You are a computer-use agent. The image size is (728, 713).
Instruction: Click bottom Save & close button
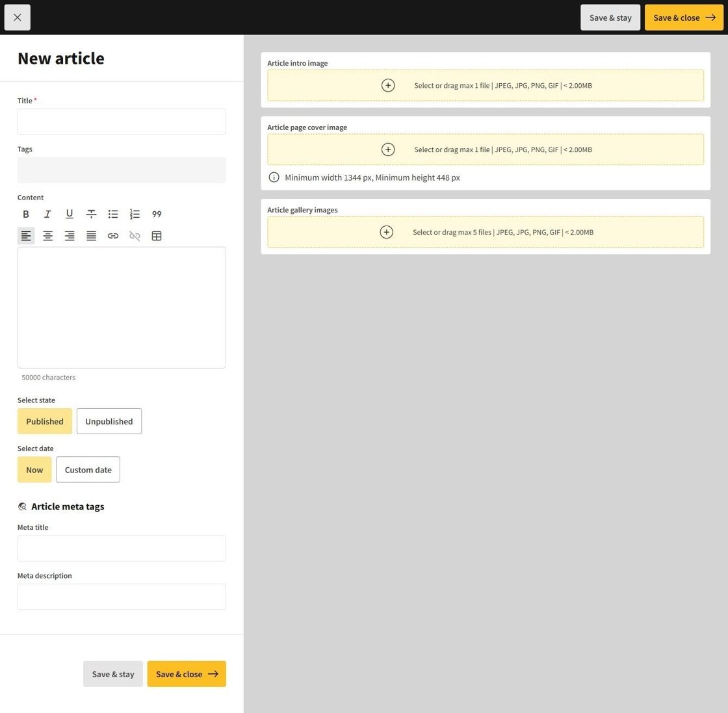pos(187,674)
